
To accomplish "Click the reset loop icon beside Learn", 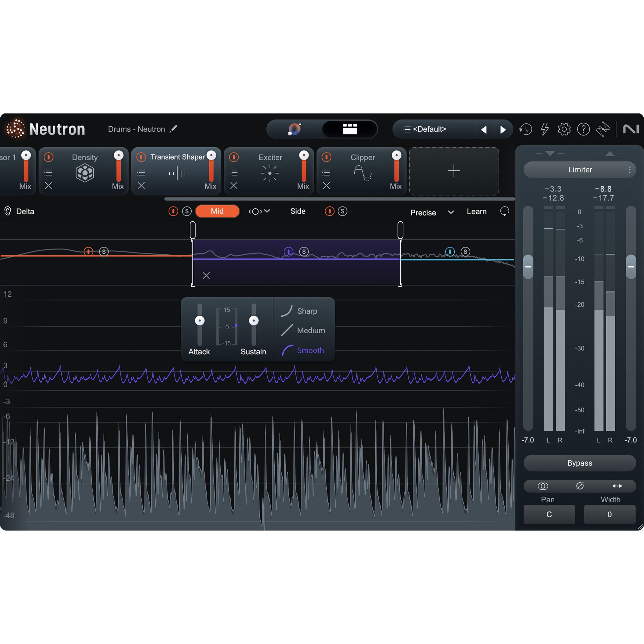I will tap(504, 211).
